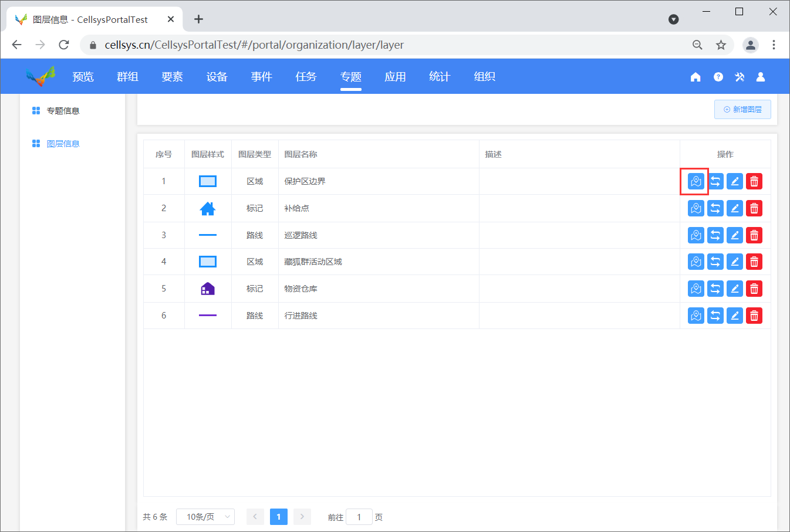Edit the 行进路线 layer
The width and height of the screenshot is (790, 532).
coord(734,316)
